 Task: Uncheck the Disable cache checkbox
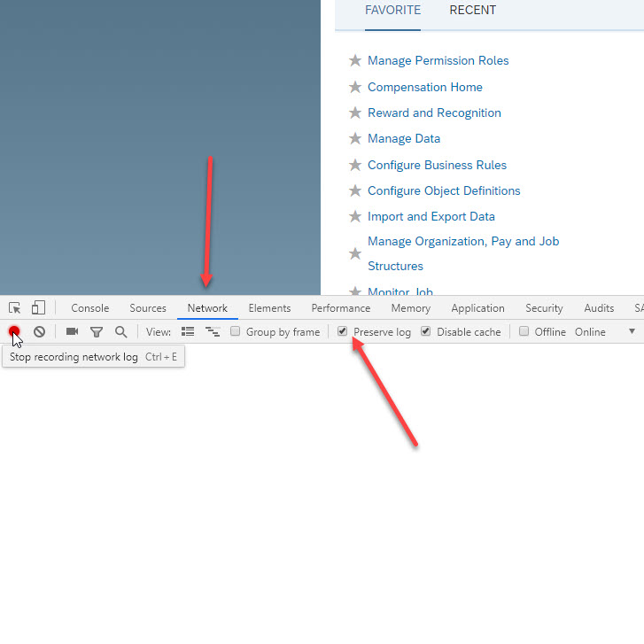click(425, 330)
